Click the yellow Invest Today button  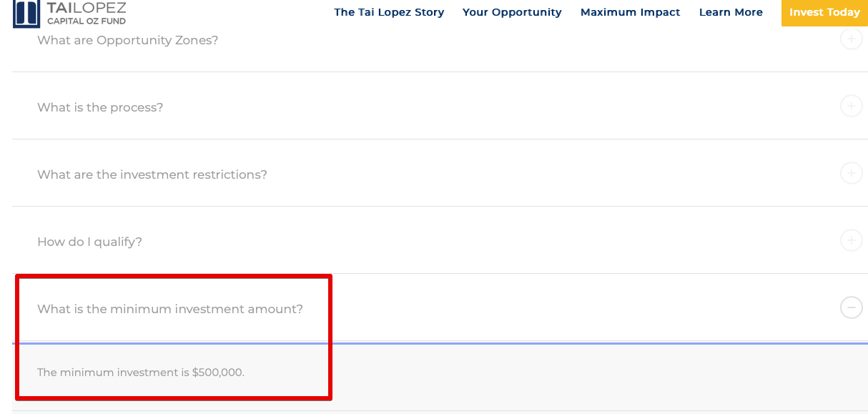click(x=824, y=12)
